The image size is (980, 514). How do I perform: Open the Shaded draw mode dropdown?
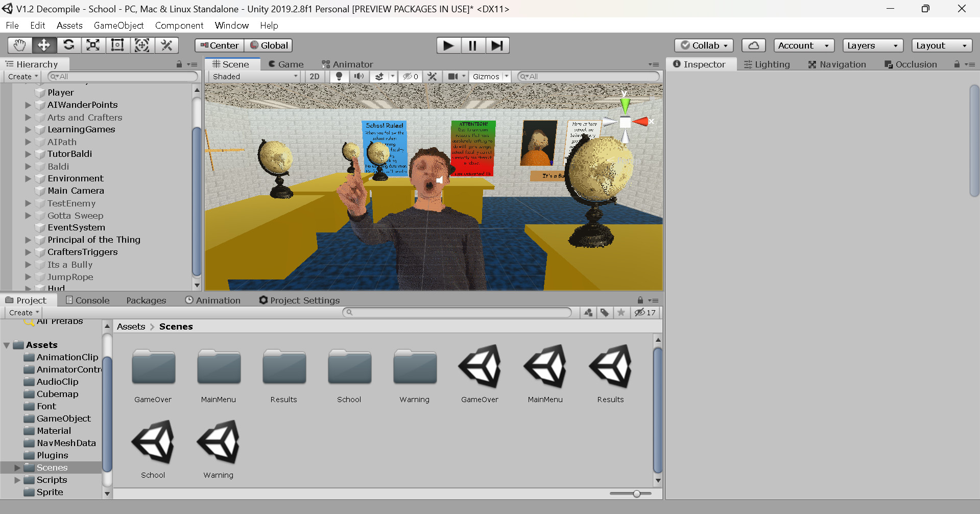pyautogui.click(x=254, y=77)
